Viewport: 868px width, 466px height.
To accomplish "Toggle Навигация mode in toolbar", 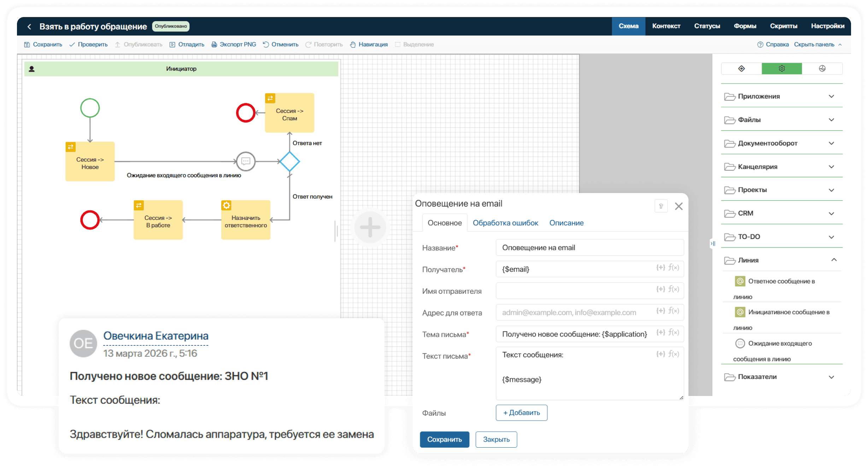I will tap(369, 45).
